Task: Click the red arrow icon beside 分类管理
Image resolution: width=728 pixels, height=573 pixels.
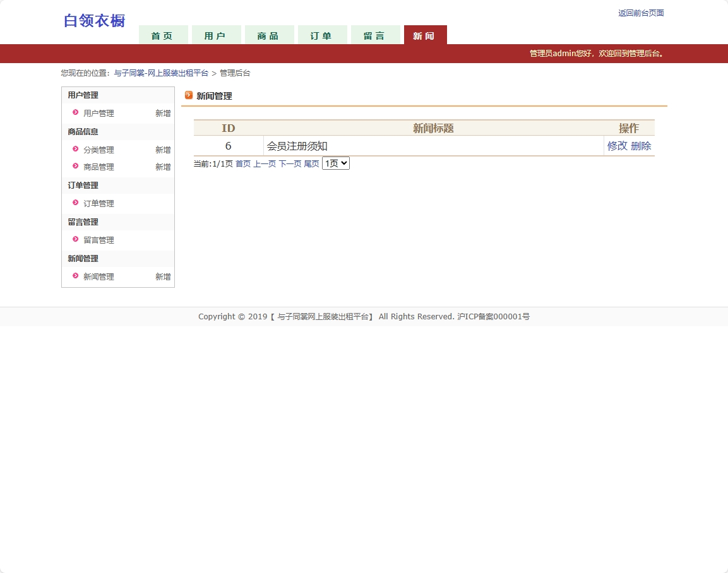Action: point(75,150)
